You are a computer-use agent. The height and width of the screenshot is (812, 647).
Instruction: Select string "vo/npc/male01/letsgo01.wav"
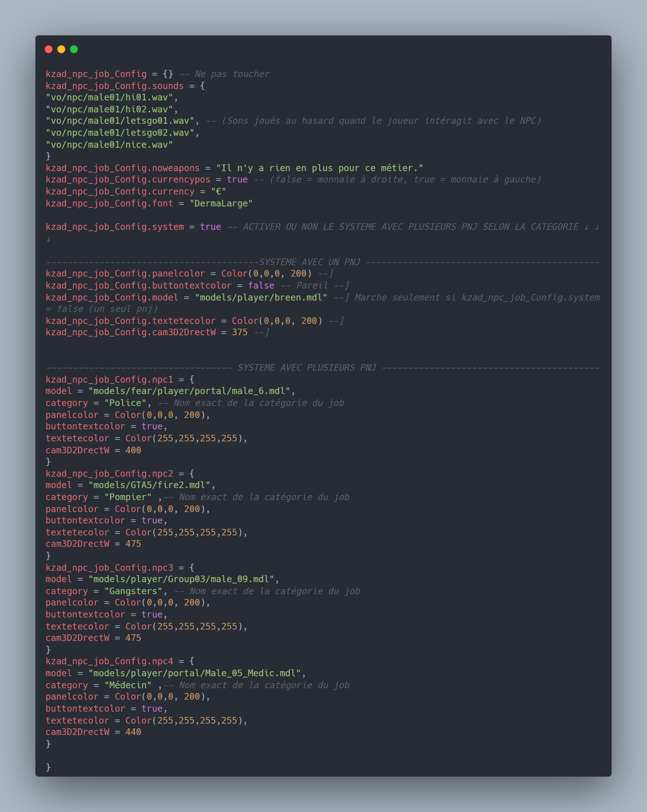click(120, 121)
